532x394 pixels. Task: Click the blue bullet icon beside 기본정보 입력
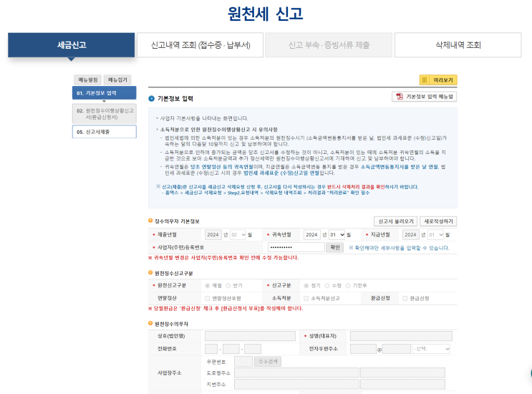(151, 99)
